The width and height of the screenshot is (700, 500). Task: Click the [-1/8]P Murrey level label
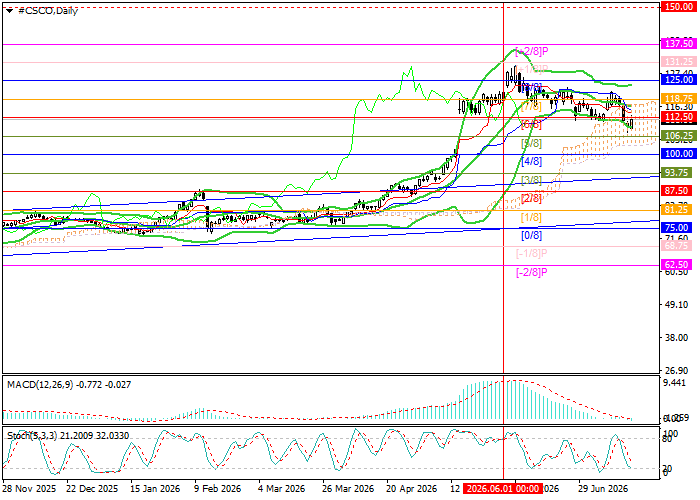[531, 254]
